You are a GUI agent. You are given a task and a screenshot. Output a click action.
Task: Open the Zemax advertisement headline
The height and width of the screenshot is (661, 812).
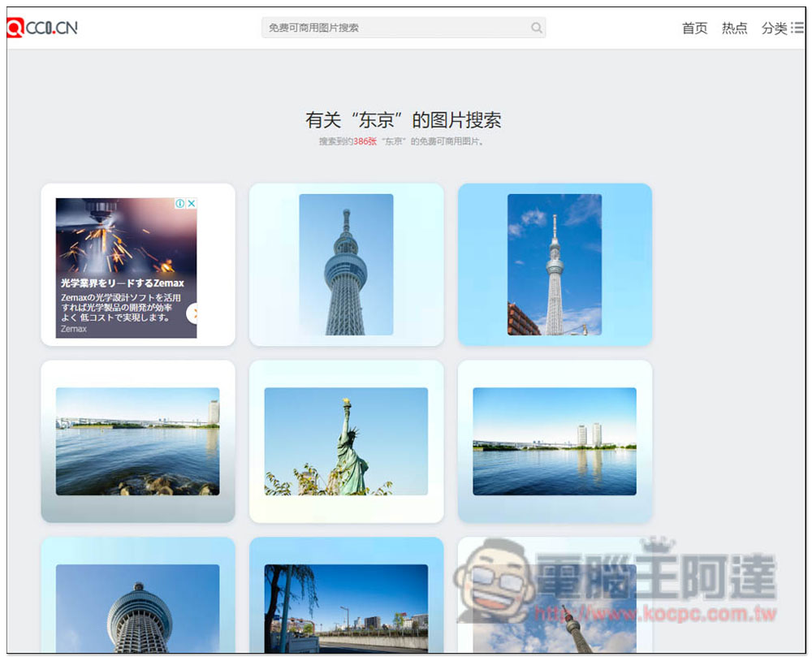123,283
